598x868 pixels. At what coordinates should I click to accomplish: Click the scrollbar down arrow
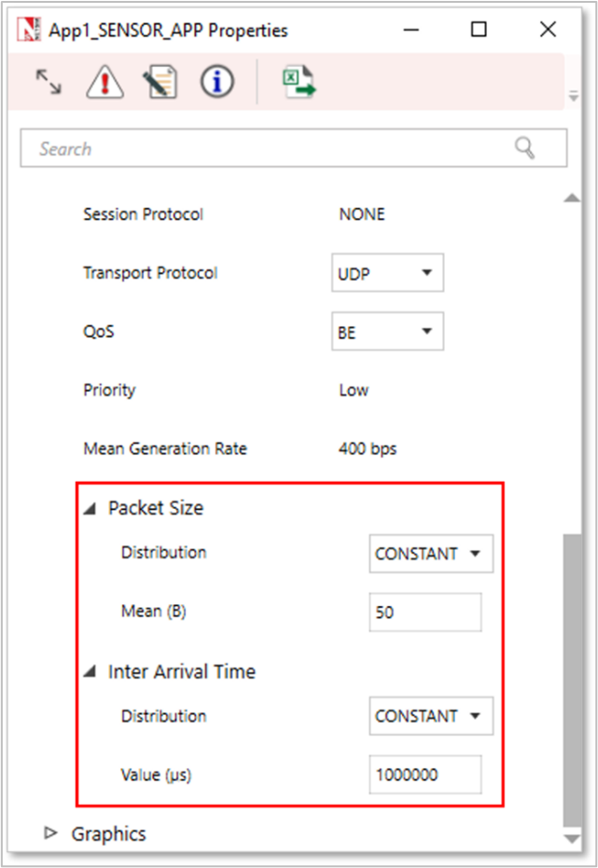tap(572, 839)
